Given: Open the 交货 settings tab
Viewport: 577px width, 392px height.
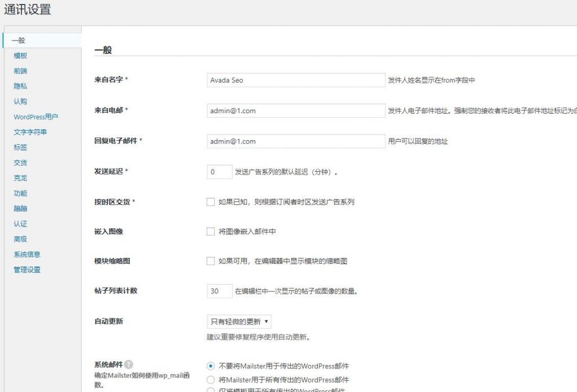Looking at the screenshot, I should coord(20,163).
